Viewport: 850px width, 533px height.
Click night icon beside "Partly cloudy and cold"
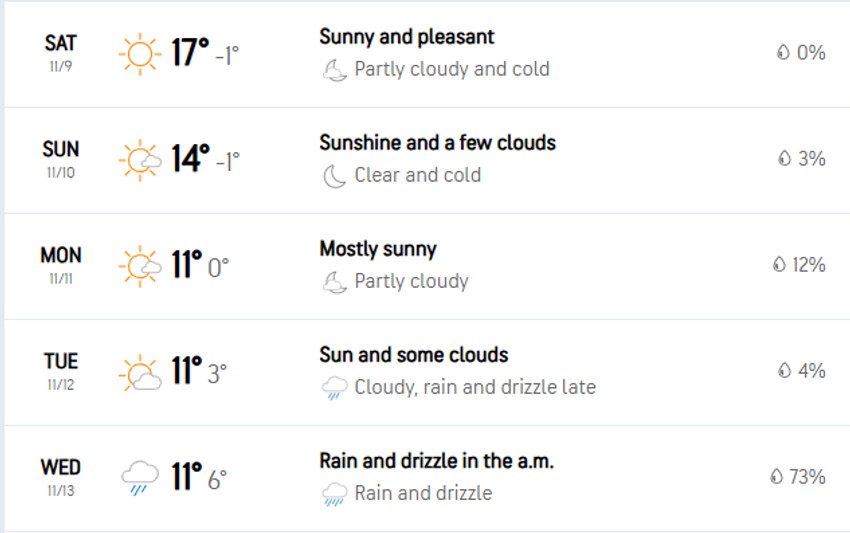click(x=334, y=70)
